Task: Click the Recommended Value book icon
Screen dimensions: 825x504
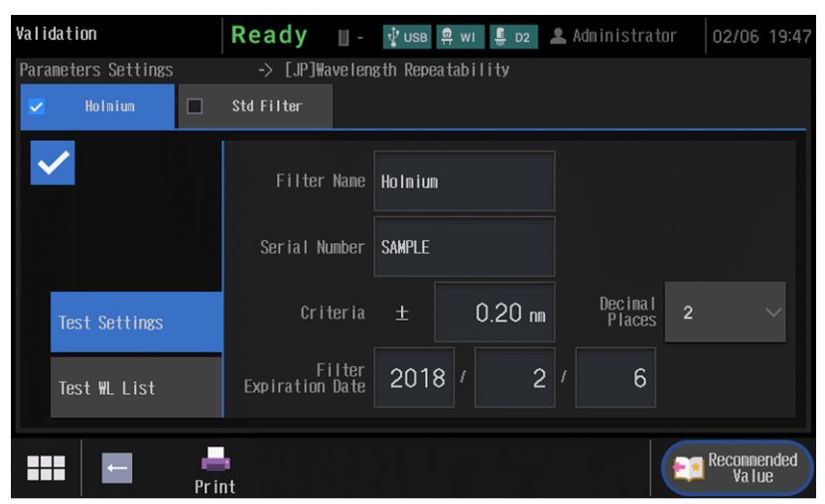Action: (x=686, y=467)
